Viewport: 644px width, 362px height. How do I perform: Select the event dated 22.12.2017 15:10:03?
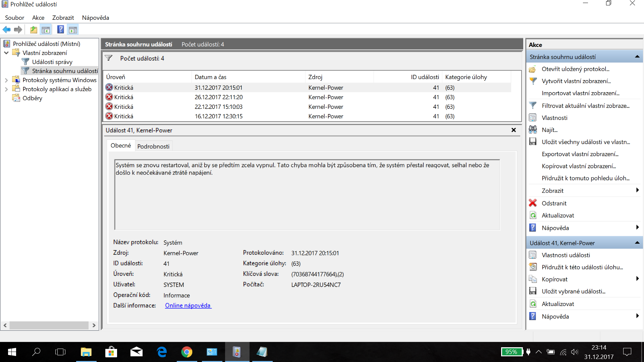[218, 107]
